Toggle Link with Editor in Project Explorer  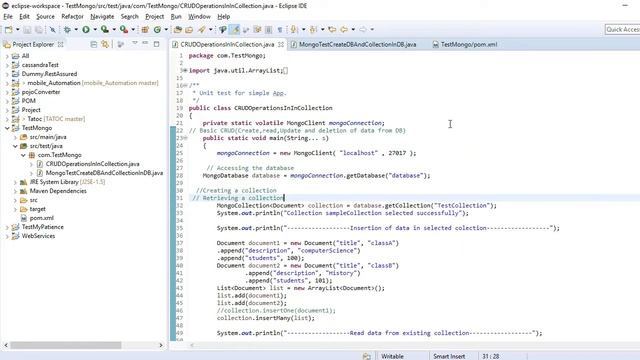point(105,44)
